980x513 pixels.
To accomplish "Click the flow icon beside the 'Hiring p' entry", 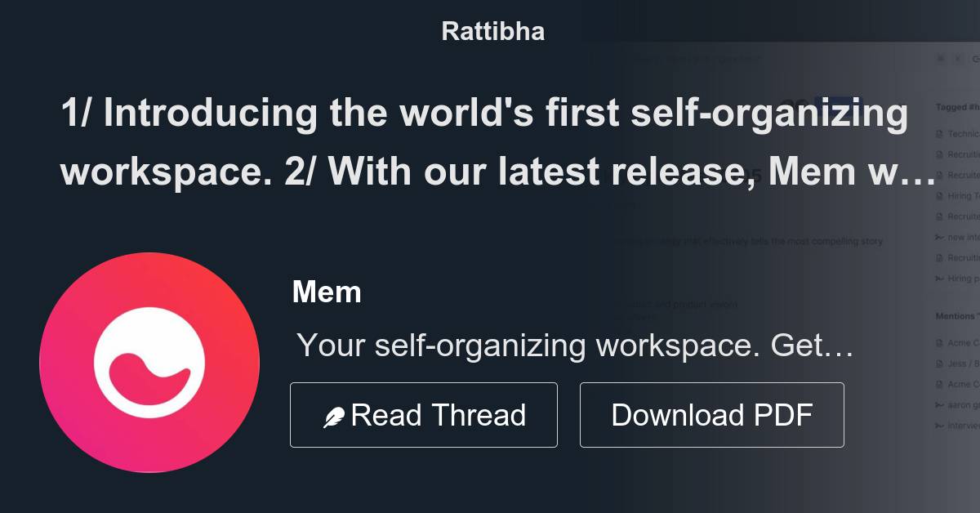I will coord(938,279).
